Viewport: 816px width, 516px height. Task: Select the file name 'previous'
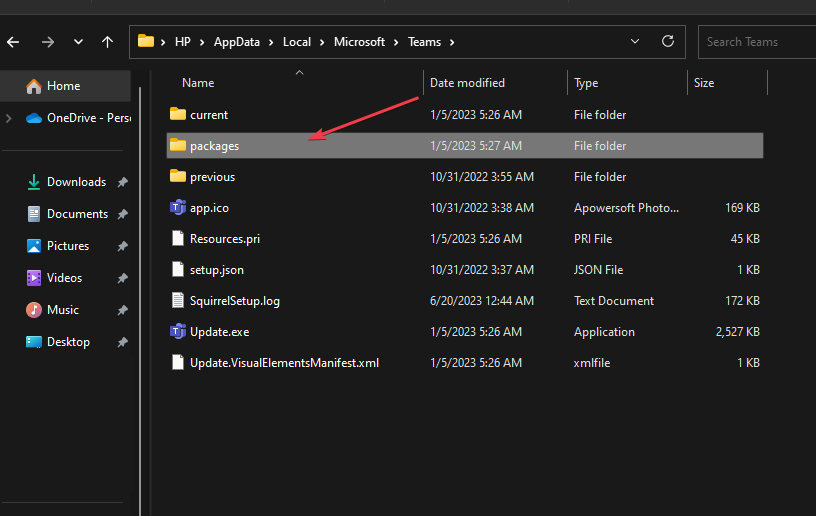[212, 177]
